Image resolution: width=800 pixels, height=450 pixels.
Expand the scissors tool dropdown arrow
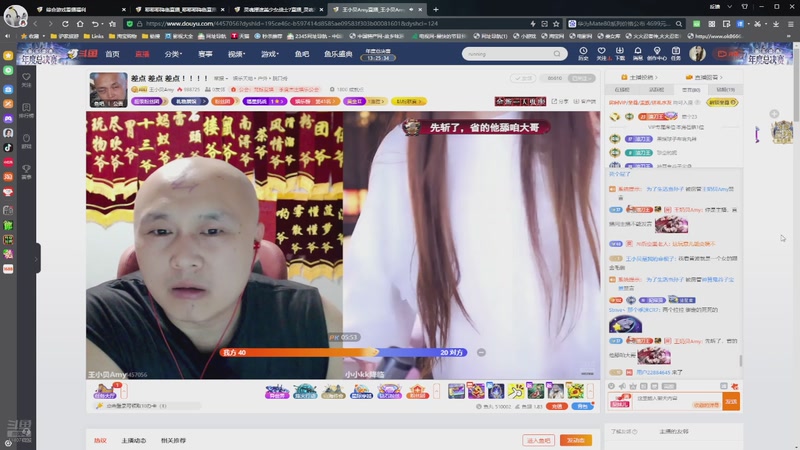pos(765,23)
